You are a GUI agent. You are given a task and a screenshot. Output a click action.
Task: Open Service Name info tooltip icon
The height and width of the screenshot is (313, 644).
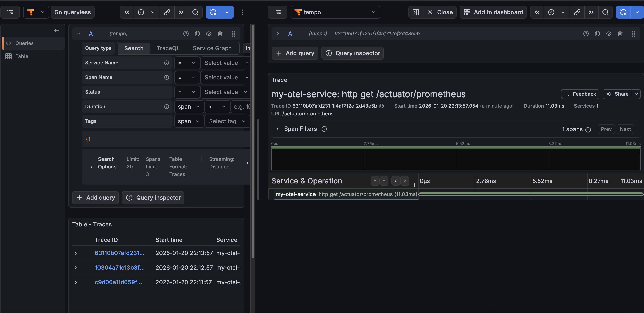[x=166, y=63]
